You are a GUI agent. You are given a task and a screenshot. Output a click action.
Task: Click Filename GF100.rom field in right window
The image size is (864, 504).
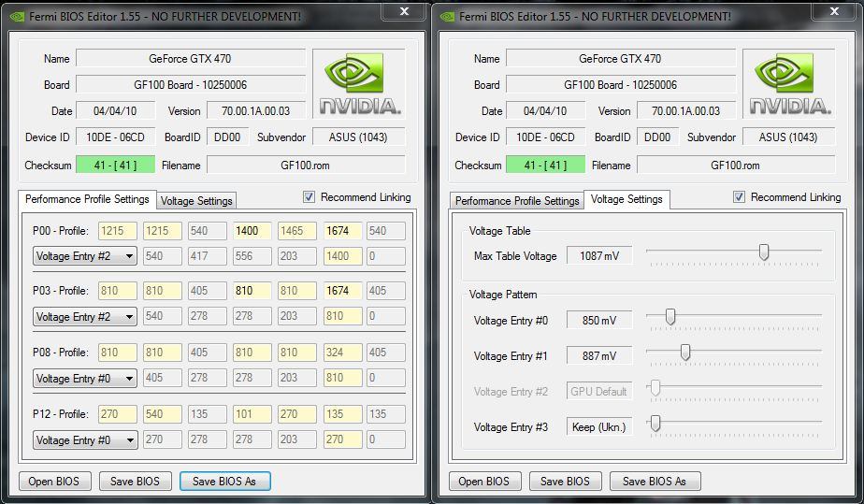(736, 166)
